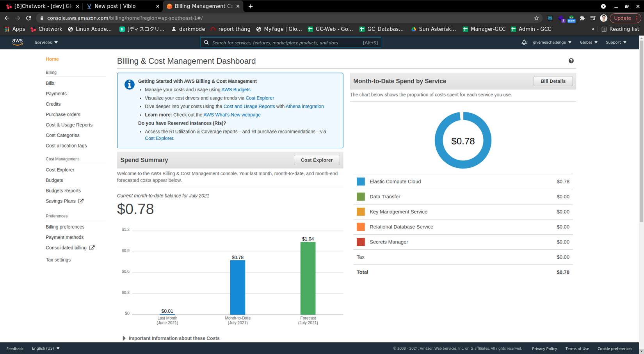Open the Cost and Usage Reports link
644x354 pixels.
[x=249, y=107]
